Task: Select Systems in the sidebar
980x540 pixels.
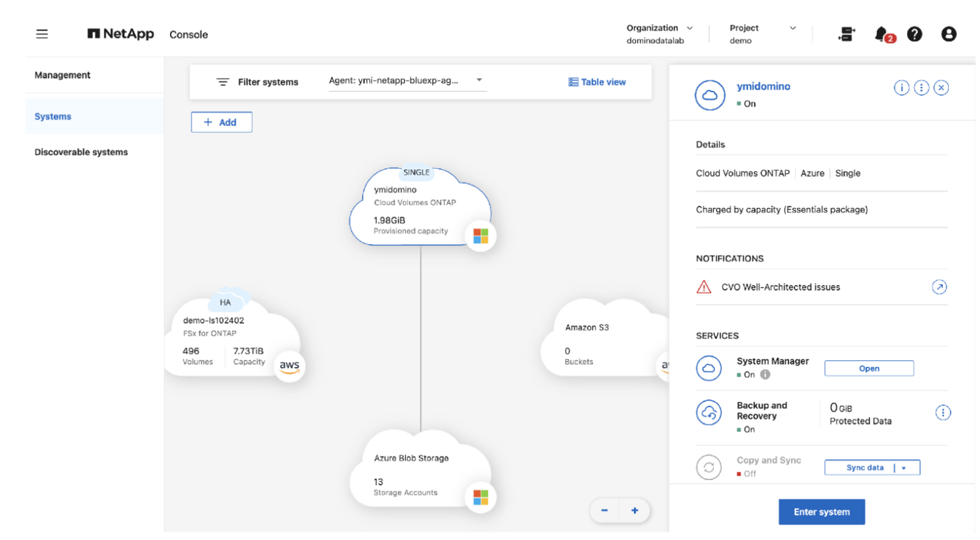Action: [94, 116]
